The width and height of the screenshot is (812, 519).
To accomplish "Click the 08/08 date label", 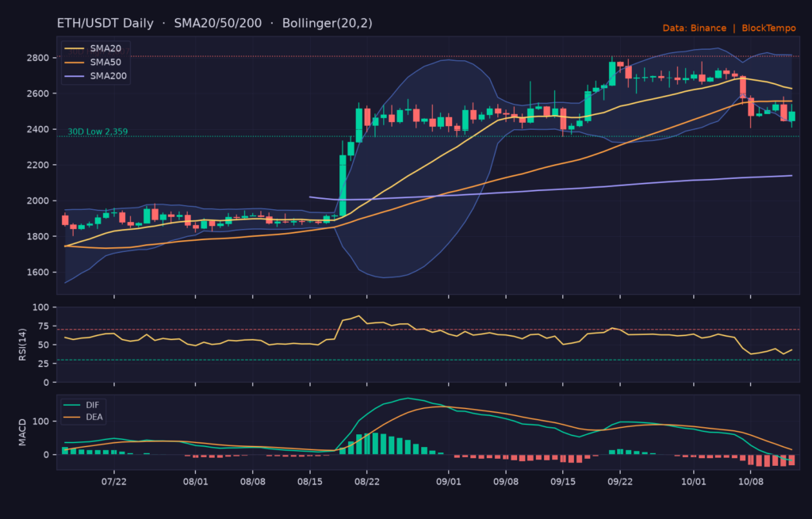I will (x=253, y=482).
